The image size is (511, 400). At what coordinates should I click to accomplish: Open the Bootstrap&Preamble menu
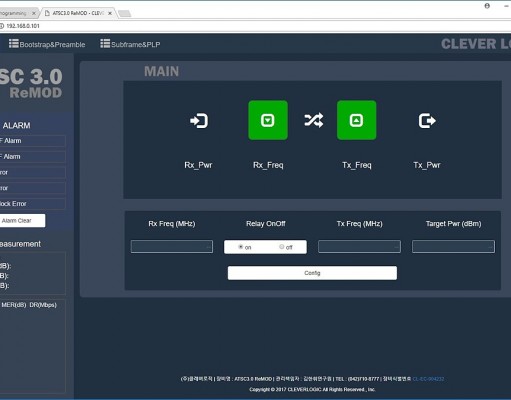[x=47, y=44]
